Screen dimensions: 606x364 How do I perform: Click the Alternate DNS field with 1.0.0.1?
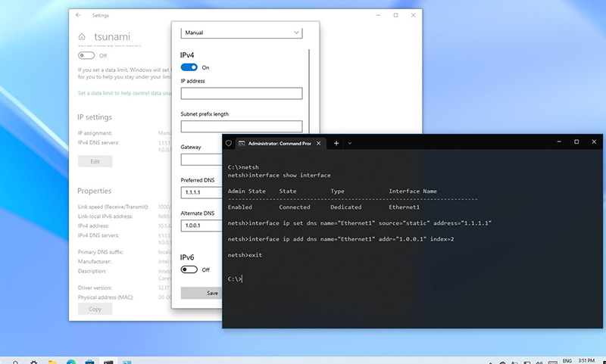point(201,226)
